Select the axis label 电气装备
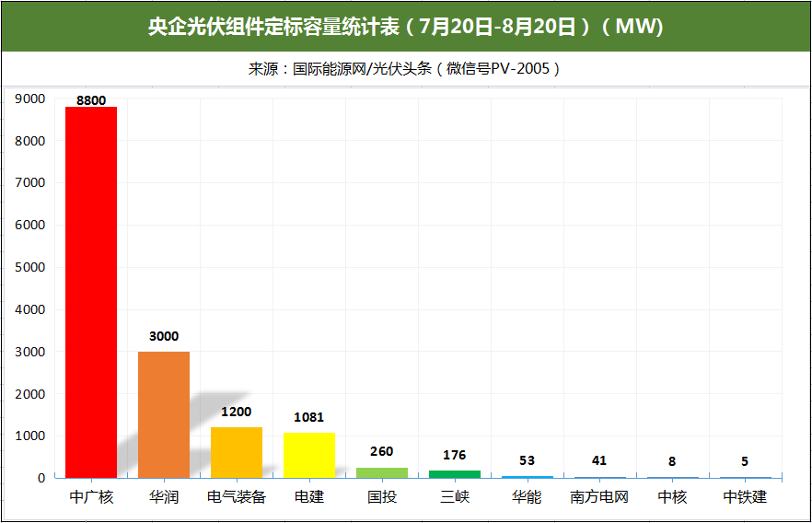 tap(237, 497)
